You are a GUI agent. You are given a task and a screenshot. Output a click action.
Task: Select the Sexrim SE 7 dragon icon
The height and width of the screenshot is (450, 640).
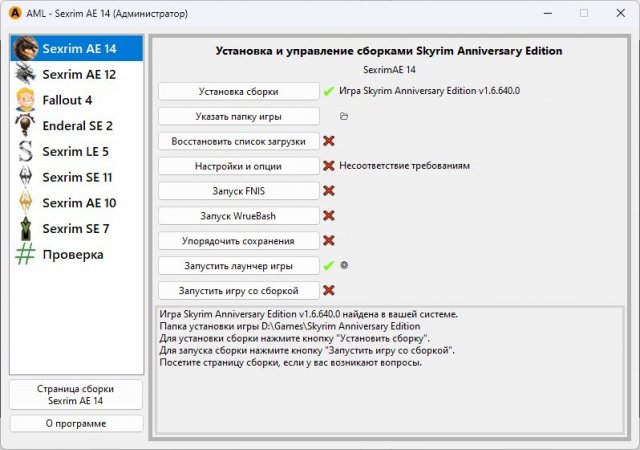26,229
